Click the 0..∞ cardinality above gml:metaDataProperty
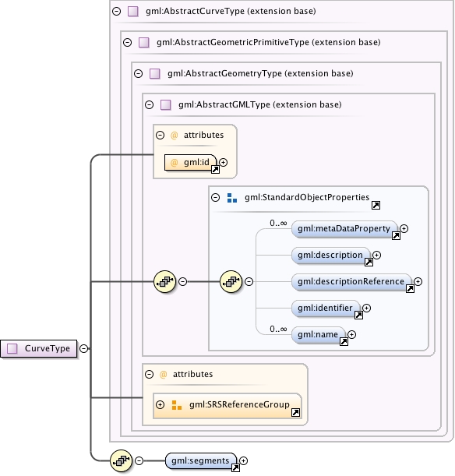Image resolution: width=455 pixels, height=476 pixels. 278,224
